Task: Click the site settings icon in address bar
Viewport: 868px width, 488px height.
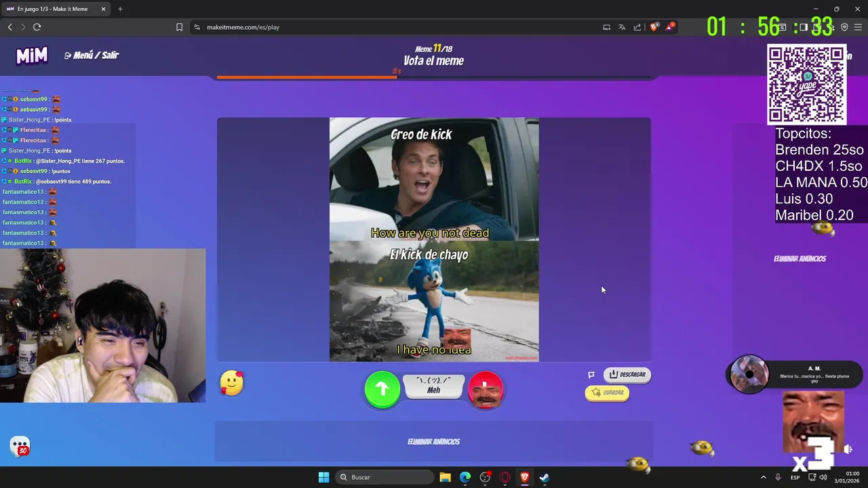Action: pos(197,27)
